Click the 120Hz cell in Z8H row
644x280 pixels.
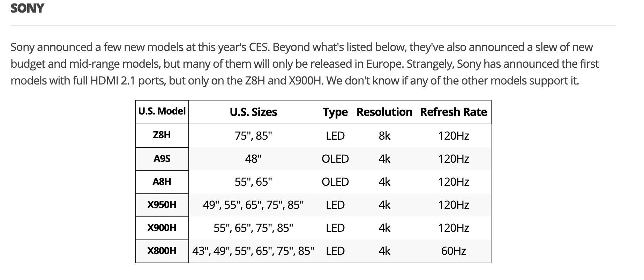pos(454,135)
